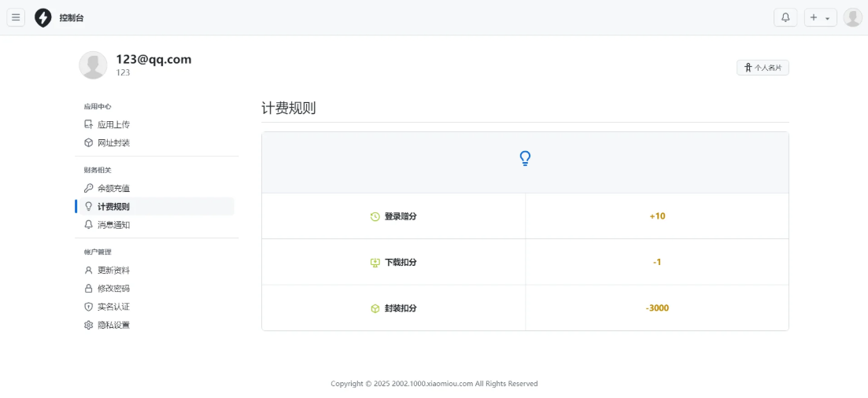Click the 封装扣分 box icon
This screenshot has height=398, width=868.
pyautogui.click(x=375, y=308)
